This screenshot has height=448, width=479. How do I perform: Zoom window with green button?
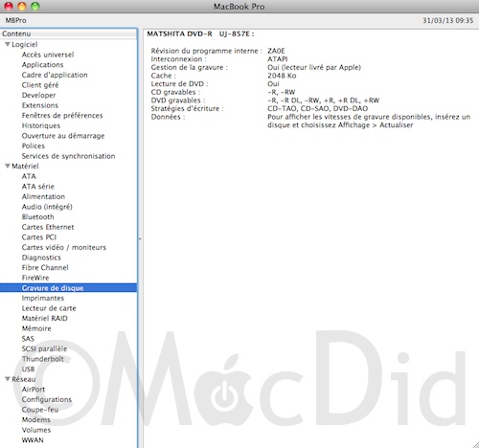tap(34, 6)
